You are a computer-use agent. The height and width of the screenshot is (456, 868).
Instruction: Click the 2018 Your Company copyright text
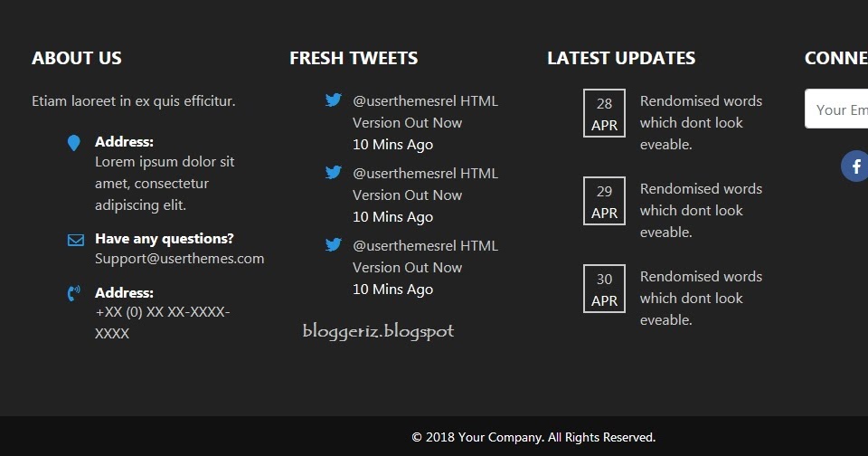coord(533,437)
